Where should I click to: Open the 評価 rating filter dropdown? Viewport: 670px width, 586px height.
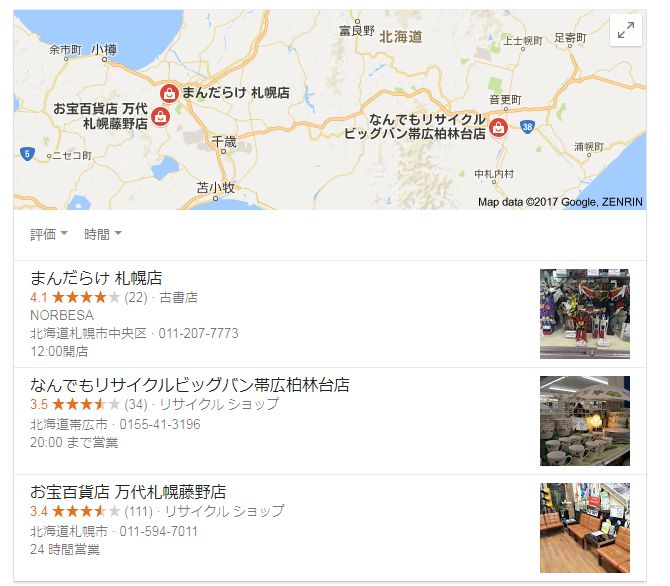(x=49, y=234)
